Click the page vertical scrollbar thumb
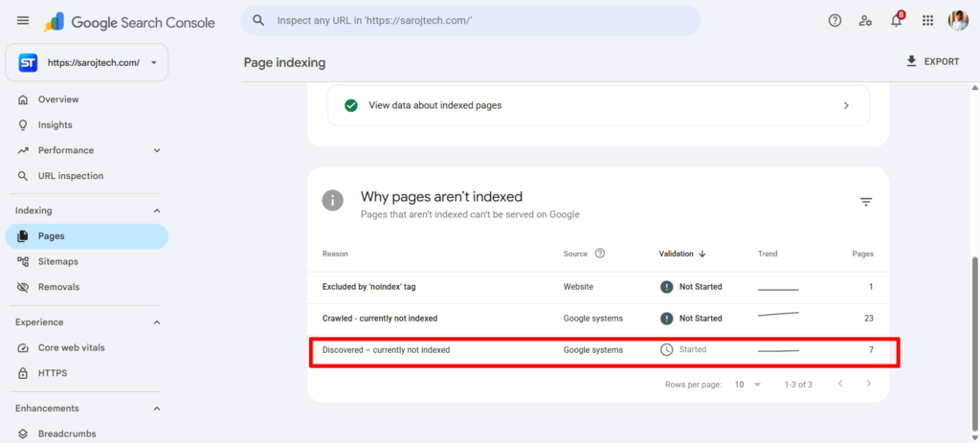The width and height of the screenshot is (980, 443). [x=973, y=343]
